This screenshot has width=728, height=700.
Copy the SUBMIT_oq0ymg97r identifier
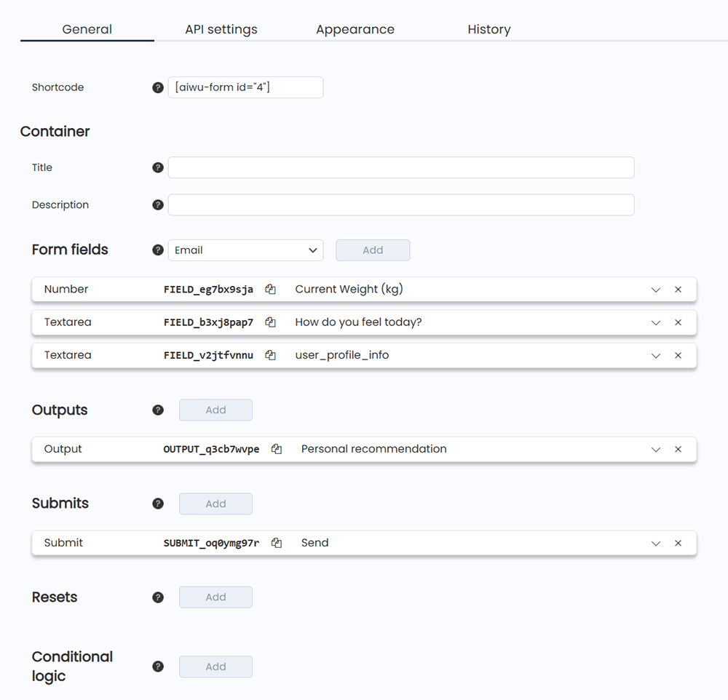click(277, 543)
